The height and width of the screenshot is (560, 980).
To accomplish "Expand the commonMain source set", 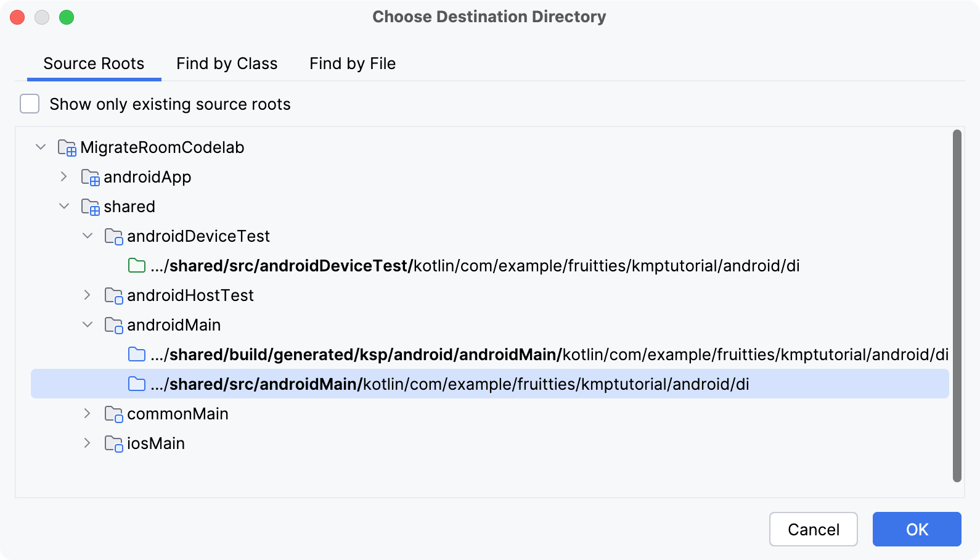I will [88, 414].
